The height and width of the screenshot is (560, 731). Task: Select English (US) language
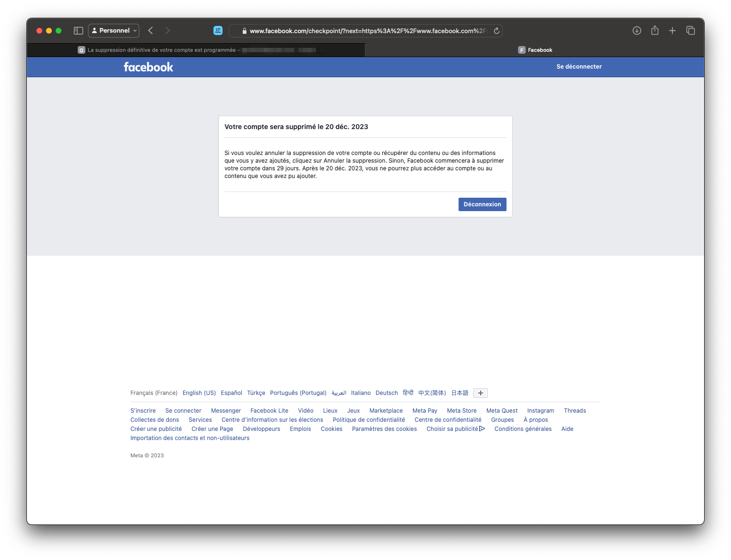click(x=199, y=393)
